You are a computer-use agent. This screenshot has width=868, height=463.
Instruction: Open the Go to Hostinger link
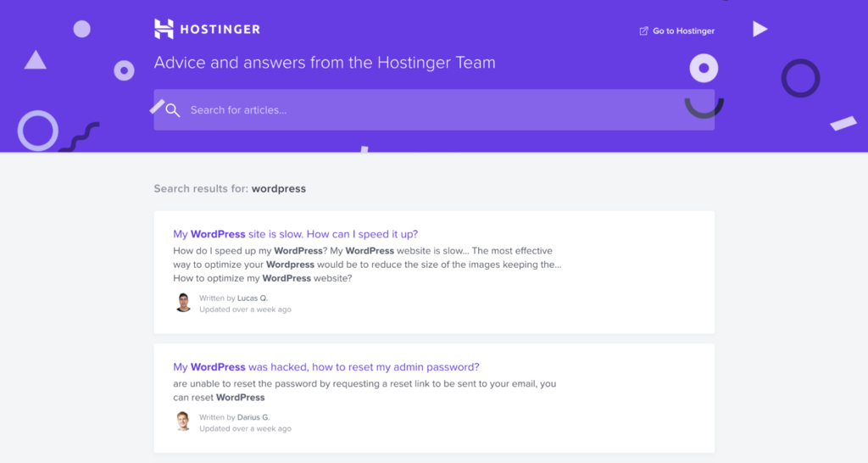tap(683, 31)
